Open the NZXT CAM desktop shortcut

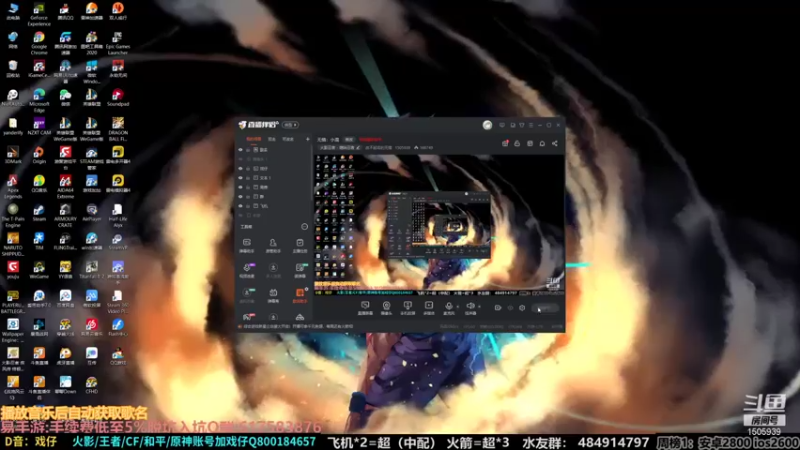pos(39,127)
